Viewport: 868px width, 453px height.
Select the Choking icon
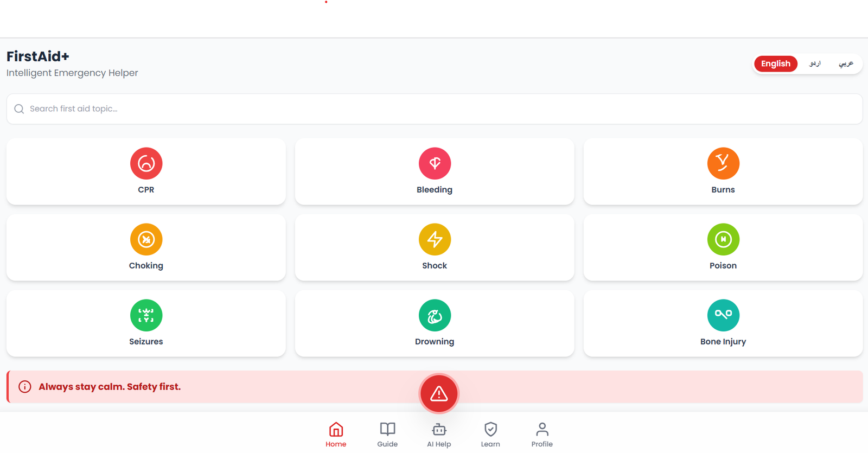click(x=146, y=239)
